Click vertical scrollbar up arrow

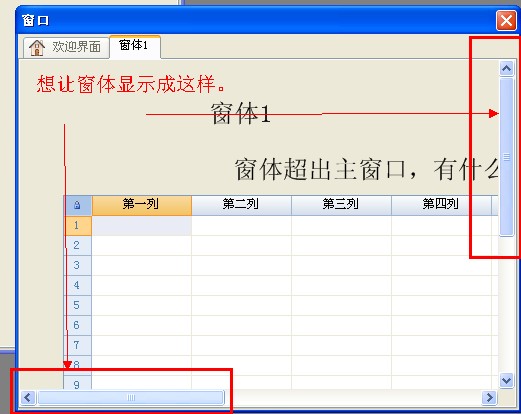coord(506,69)
